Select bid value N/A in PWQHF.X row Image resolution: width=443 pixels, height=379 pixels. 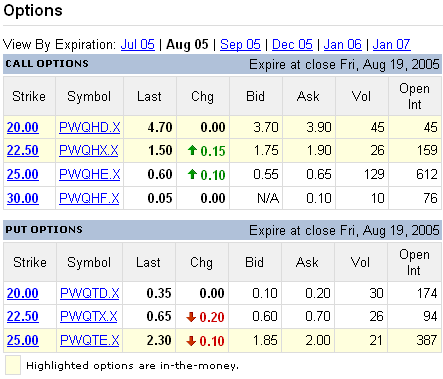[268, 198]
